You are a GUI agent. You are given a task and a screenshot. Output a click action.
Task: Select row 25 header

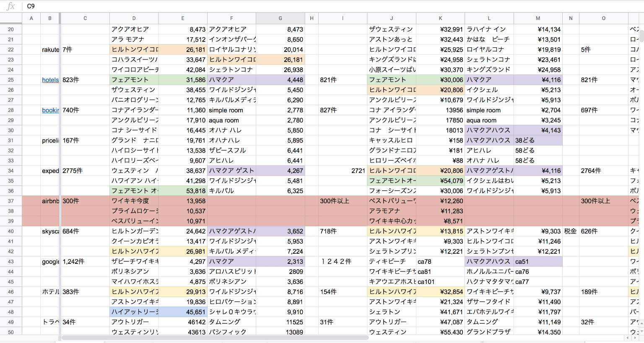tap(11, 80)
